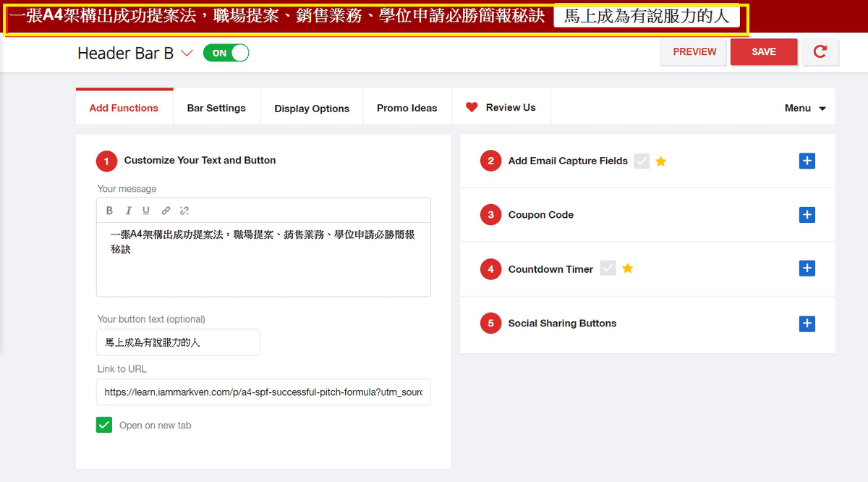Toggle the ON switch for Header Bar B
Image resolution: width=868 pixels, height=482 pixels.
point(226,53)
